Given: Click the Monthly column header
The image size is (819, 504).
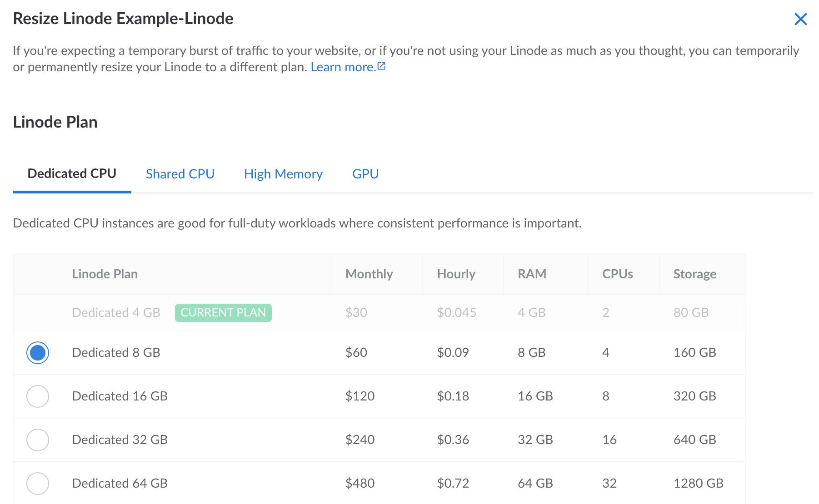Looking at the screenshot, I should [370, 274].
